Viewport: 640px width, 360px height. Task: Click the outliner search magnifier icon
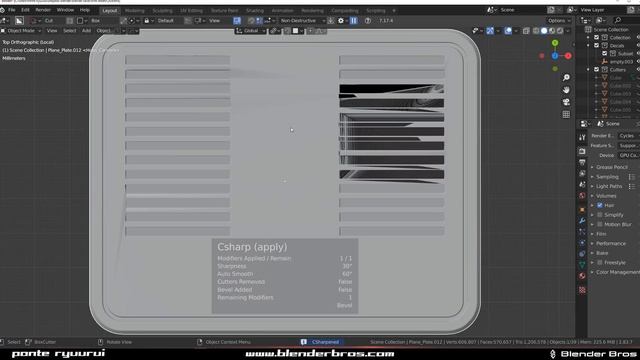[618, 20]
